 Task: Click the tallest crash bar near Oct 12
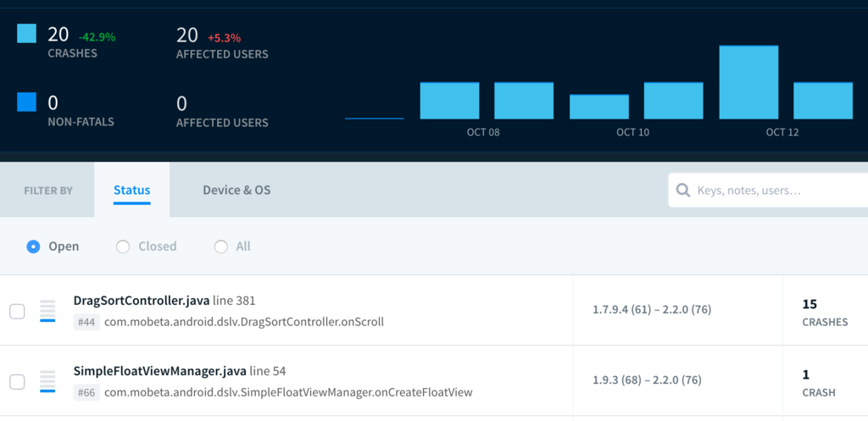click(x=748, y=82)
